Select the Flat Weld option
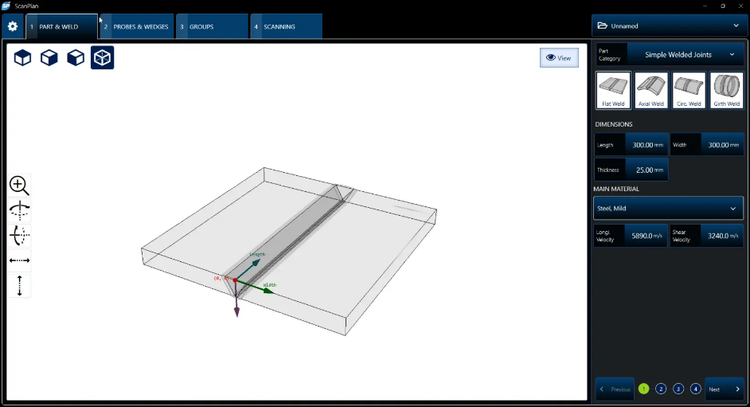 [x=613, y=90]
